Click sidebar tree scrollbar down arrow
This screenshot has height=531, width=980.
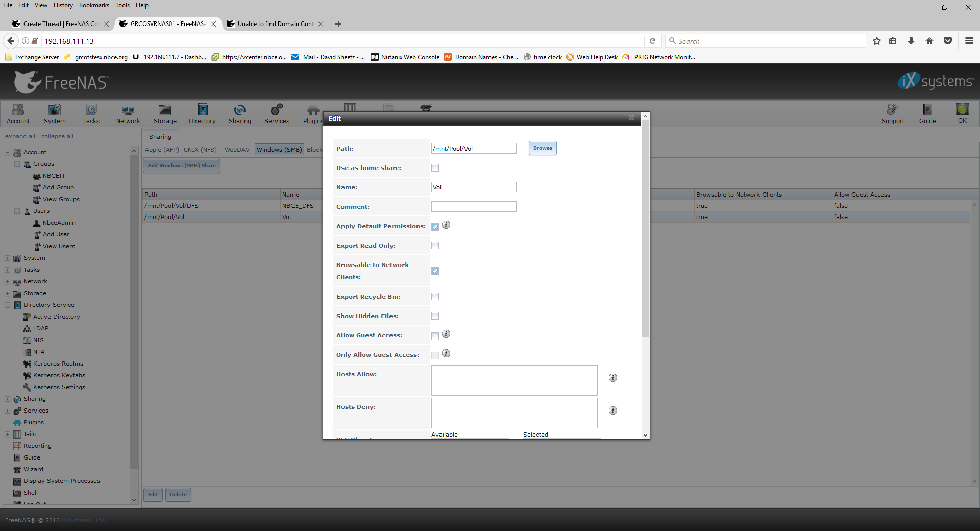click(134, 500)
